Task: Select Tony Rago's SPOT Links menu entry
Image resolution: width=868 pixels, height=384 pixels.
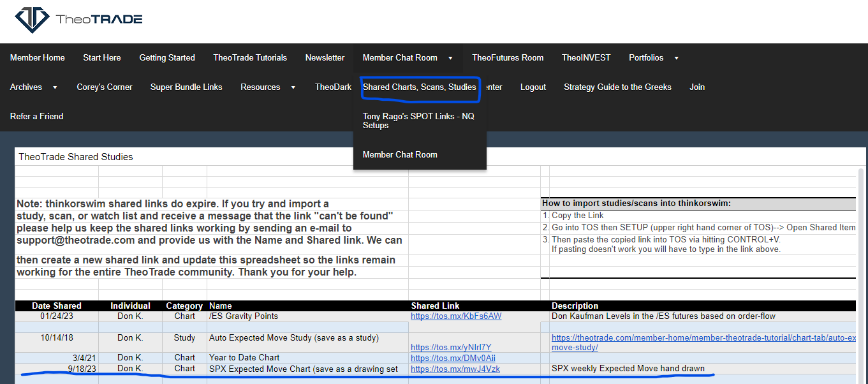Action: (418, 121)
